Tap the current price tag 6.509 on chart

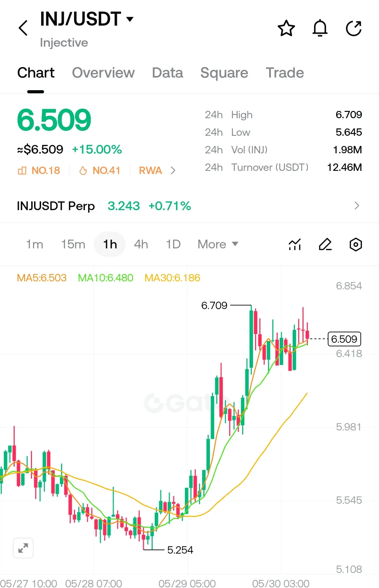point(344,339)
